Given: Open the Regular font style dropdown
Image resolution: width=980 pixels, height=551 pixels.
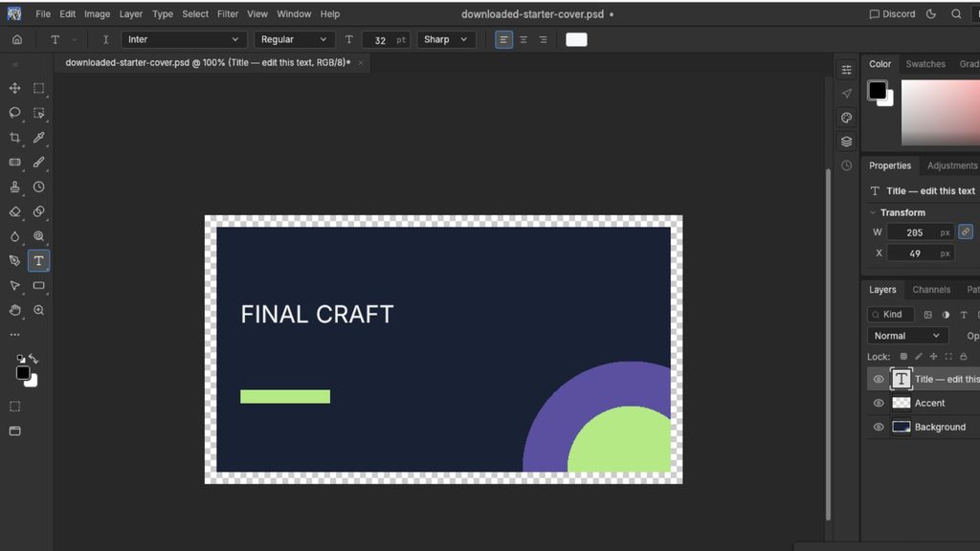Looking at the screenshot, I should pyautogui.click(x=295, y=39).
